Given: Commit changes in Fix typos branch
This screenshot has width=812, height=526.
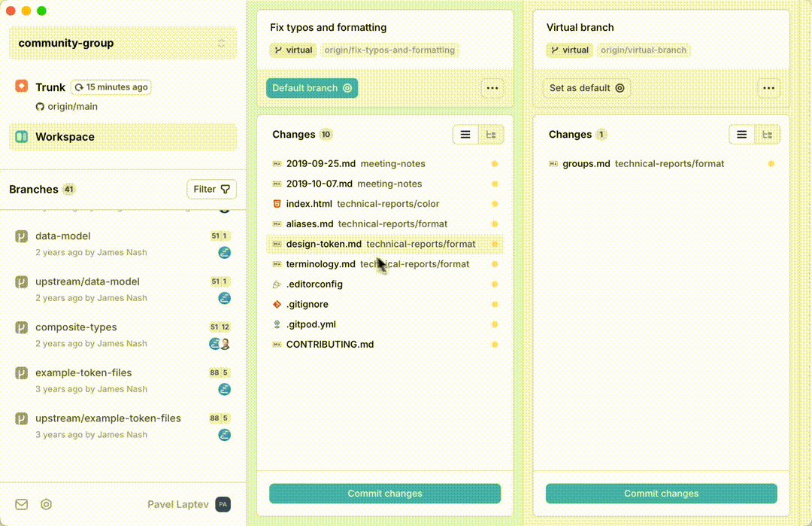Looking at the screenshot, I should coord(385,494).
